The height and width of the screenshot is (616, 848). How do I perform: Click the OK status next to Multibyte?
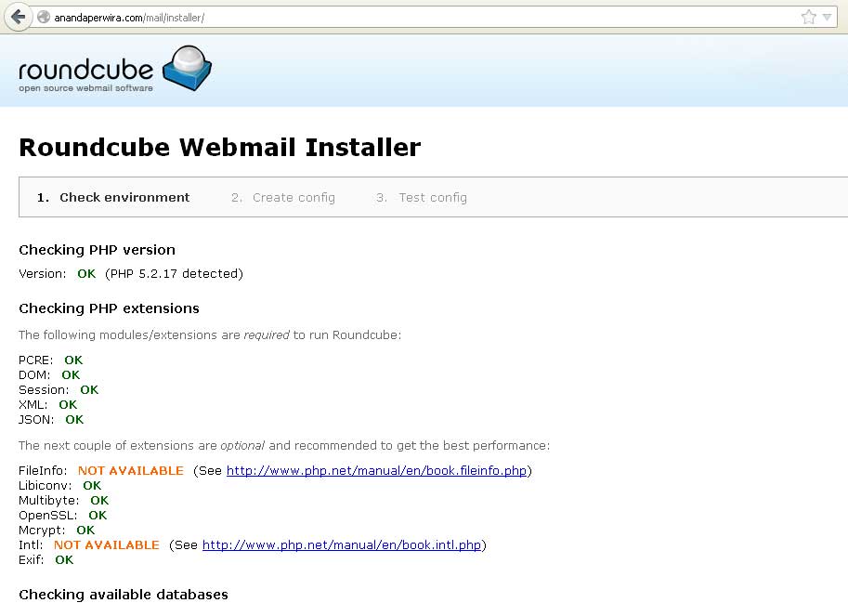point(99,500)
